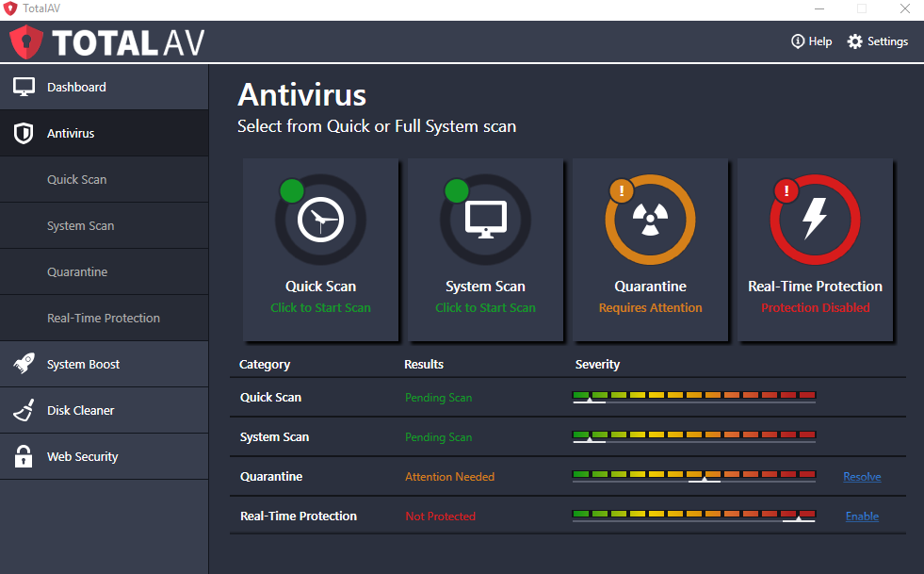Viewport: 924px width, 574px height.
Task: Click the Settings label in header
Action: [887, 41]
